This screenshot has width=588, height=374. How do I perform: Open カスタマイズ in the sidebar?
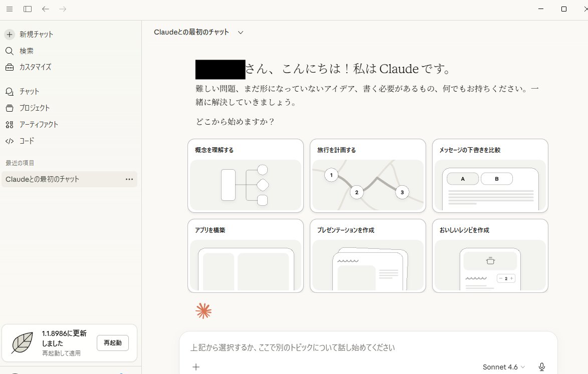35,68
